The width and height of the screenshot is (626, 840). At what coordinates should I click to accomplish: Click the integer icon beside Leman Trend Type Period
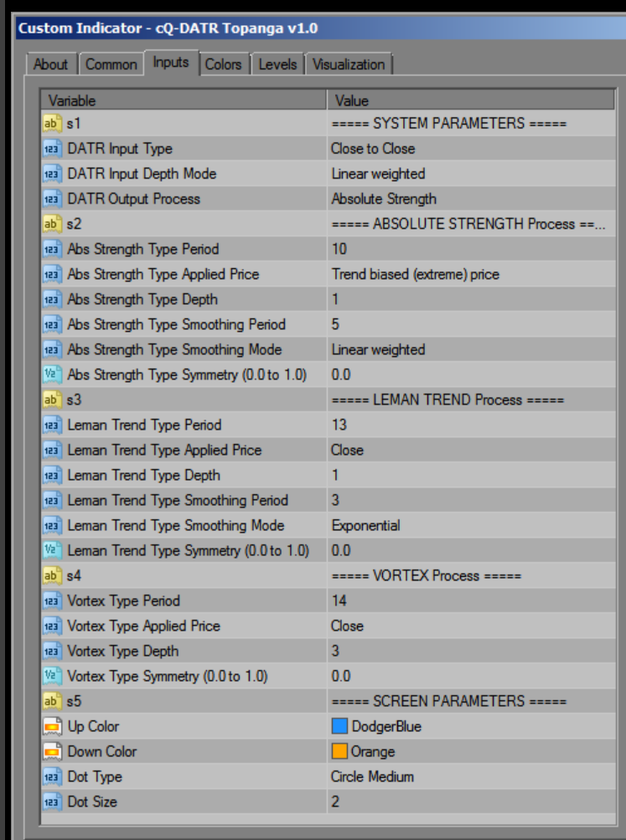coord(52,425)
